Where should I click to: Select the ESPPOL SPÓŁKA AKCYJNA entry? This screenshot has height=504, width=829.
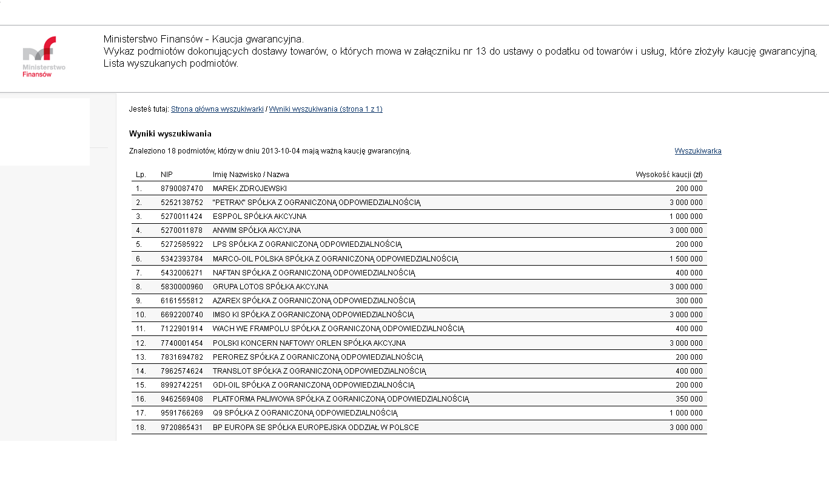coord(260,217)
